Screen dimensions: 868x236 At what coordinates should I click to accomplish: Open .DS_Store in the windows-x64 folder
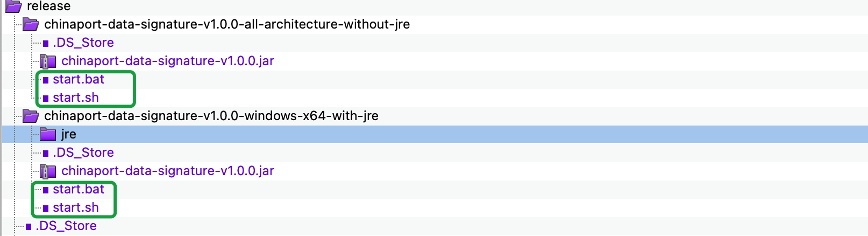point(83,152)
